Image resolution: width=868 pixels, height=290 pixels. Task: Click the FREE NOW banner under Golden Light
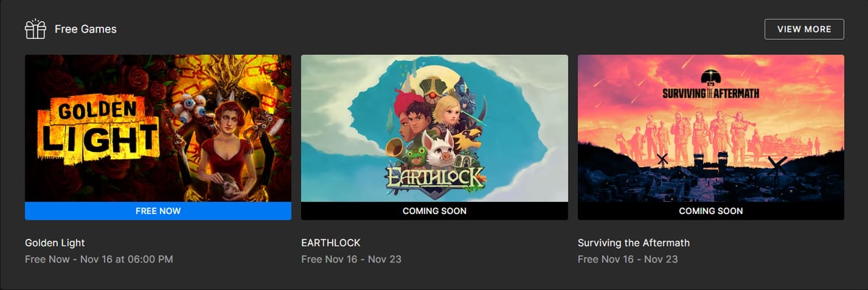(158, 211)
